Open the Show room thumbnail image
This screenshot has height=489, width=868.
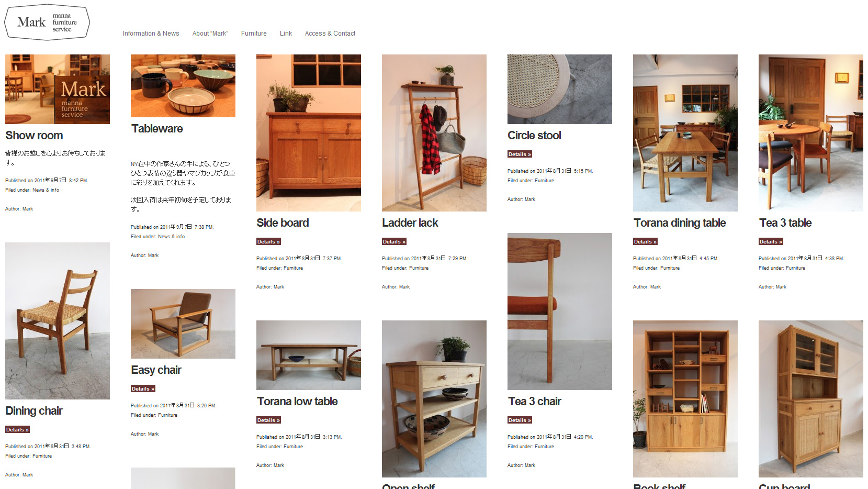(x=58, y=89)
